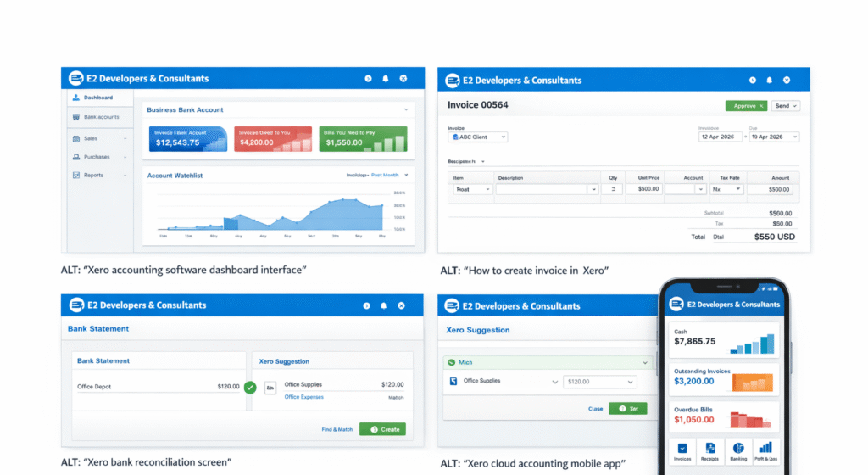Open the Item dropdown in invoice row
This screenshot has height=475, width=868.
click(x=473, y=189)
